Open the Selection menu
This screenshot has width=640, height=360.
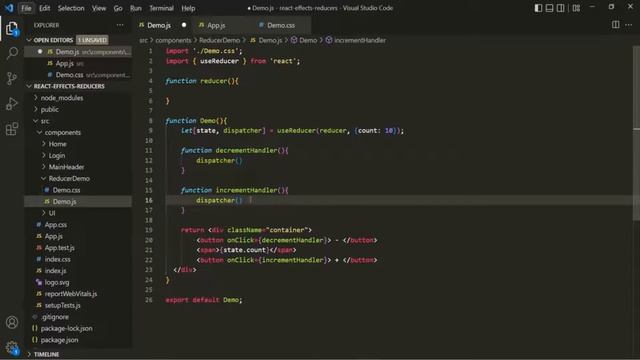(71, 8)
